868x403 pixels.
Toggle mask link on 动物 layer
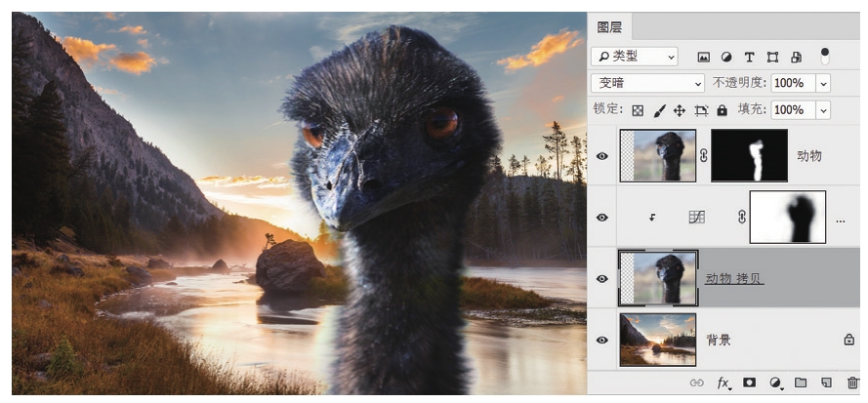[x=704, y=156]
